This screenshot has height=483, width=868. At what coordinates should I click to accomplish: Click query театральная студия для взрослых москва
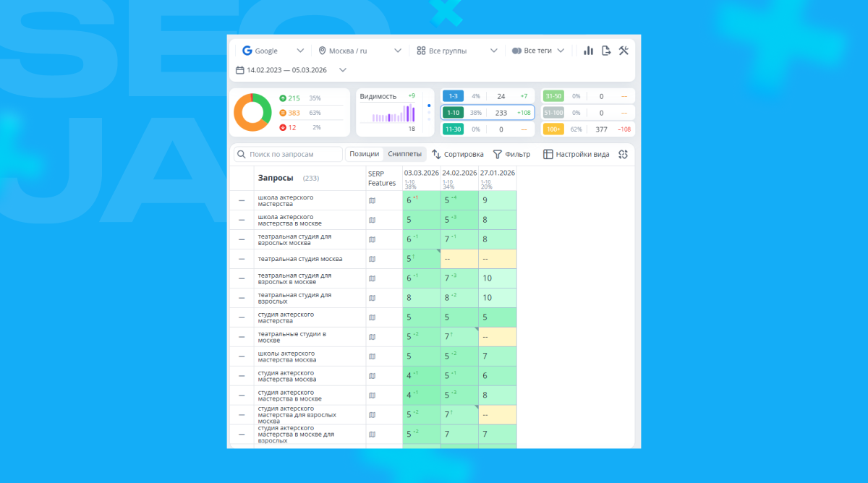point(294,239)
